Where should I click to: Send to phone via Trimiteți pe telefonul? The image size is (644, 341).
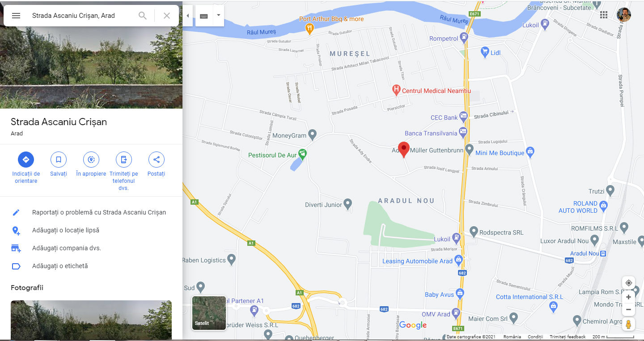(x=124, y=160)
